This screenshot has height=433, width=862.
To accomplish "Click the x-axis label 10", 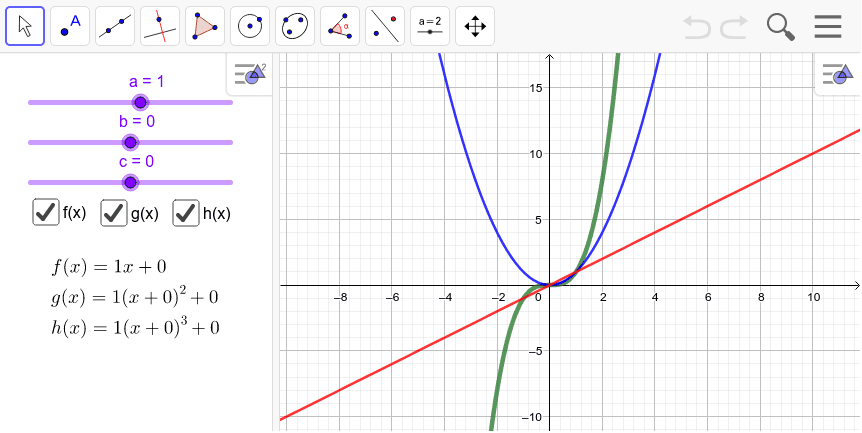I will click(814, 297).
